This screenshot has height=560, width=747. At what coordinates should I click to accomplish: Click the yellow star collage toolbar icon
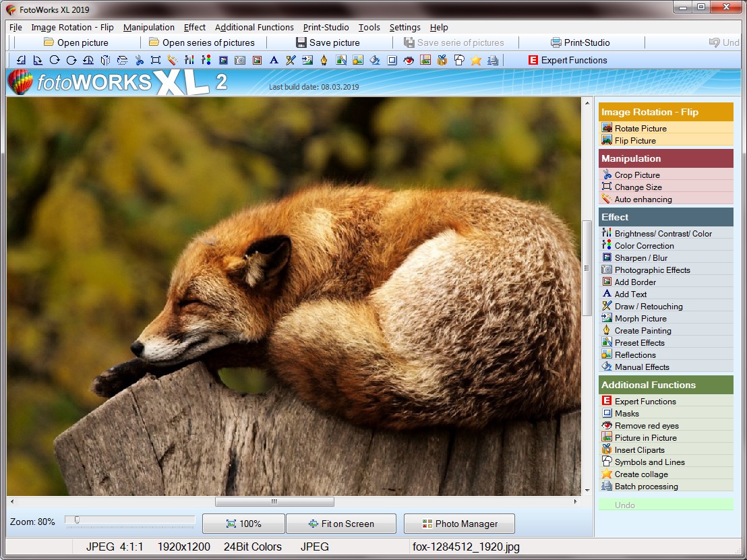[x=476, y=60]
